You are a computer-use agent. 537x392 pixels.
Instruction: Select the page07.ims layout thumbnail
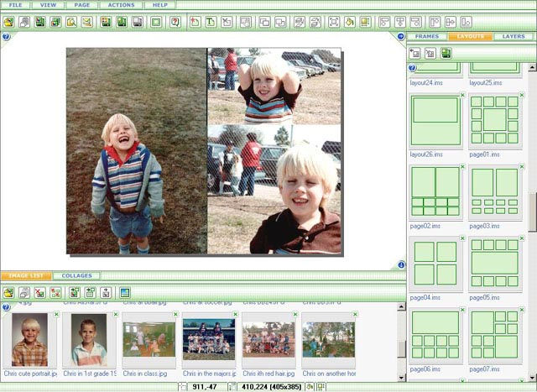click(x=495, y=335)
